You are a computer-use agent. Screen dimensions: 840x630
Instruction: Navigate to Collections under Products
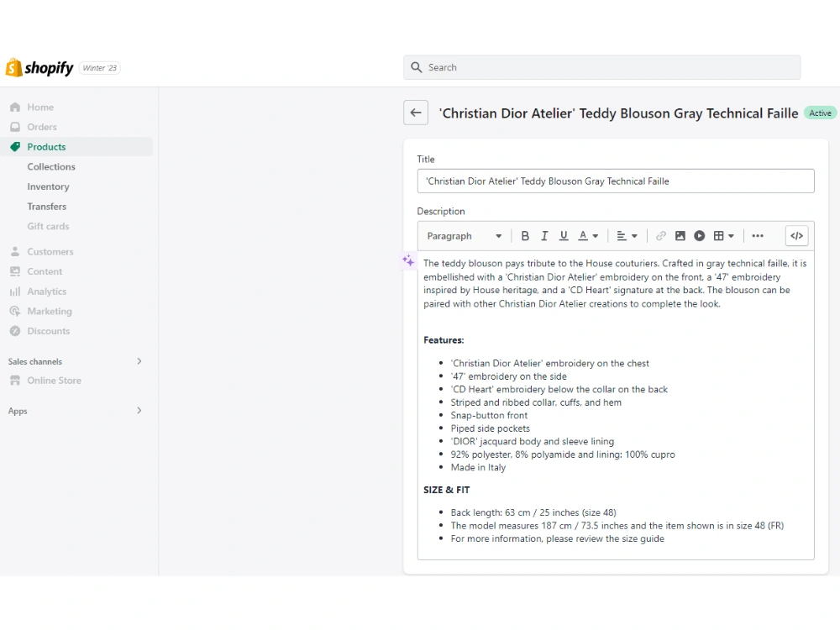click(x=51, y=166)
